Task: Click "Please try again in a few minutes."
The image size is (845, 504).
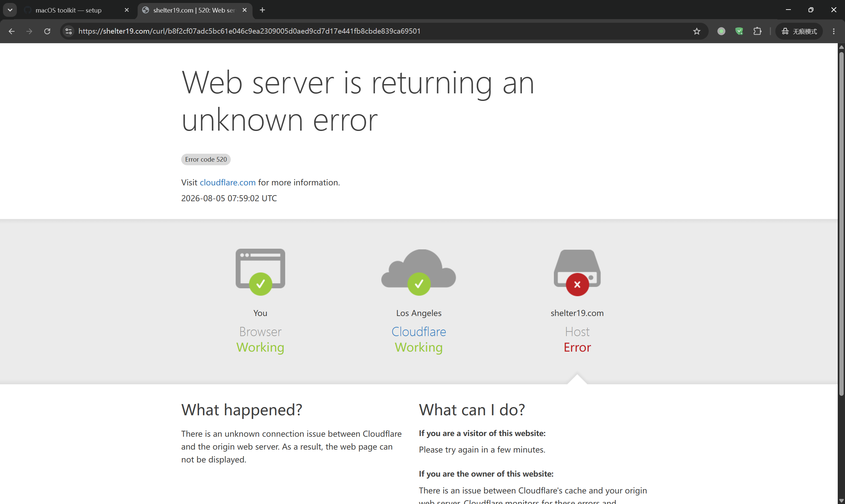Action: pos(482,450)
